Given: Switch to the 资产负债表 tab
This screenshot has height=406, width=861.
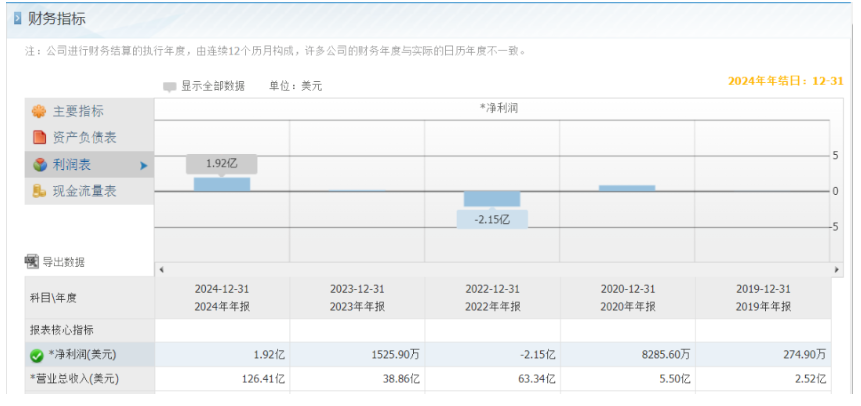Looking at the screenshot, I should pos(89,137).
